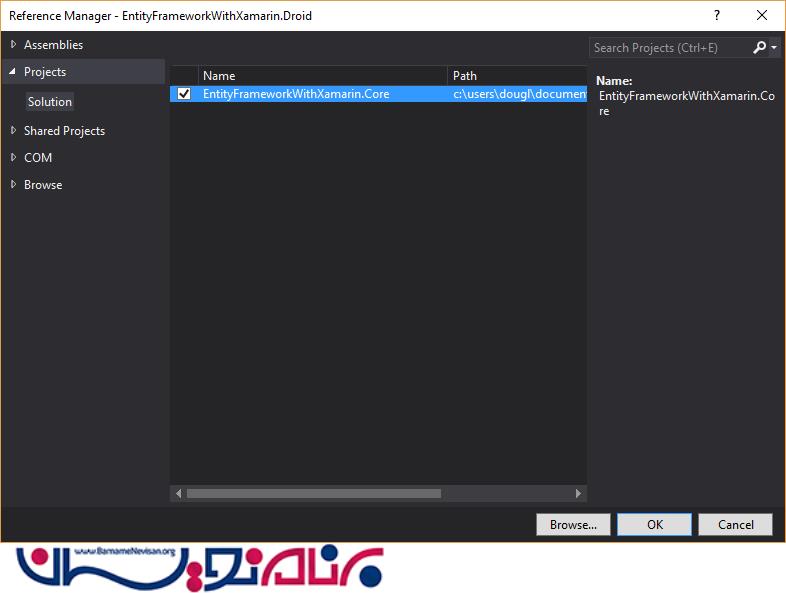Screen dimensions: 786x593
Task: Expand the COM node arrow
Action: click(13, 158)
